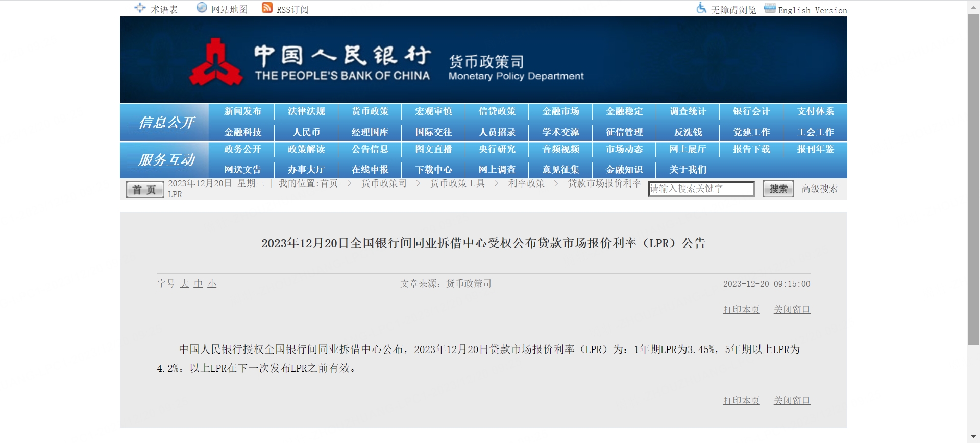Open the 办事大厅 menu item
This screenshot has width=980, height=443.
click(306, 170)
